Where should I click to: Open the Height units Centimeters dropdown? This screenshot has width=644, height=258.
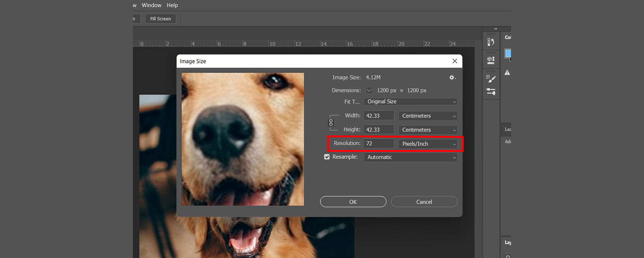coord(428,130)
